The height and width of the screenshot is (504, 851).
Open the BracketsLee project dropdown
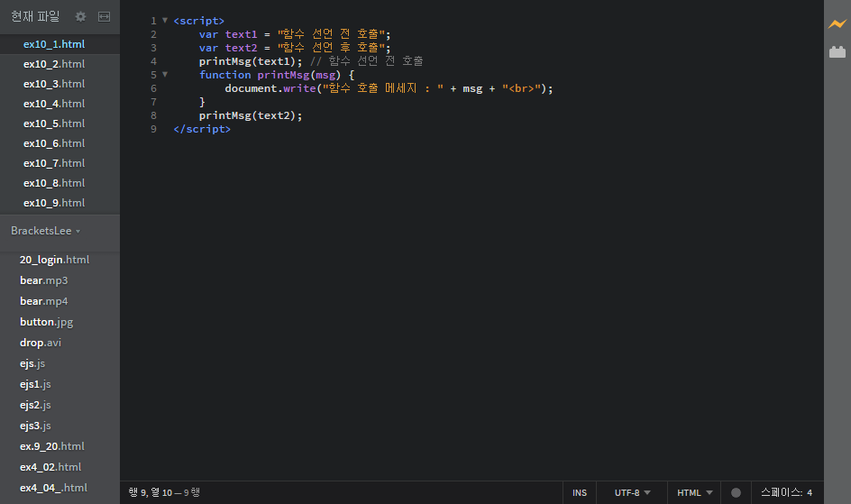pos(46,231)
